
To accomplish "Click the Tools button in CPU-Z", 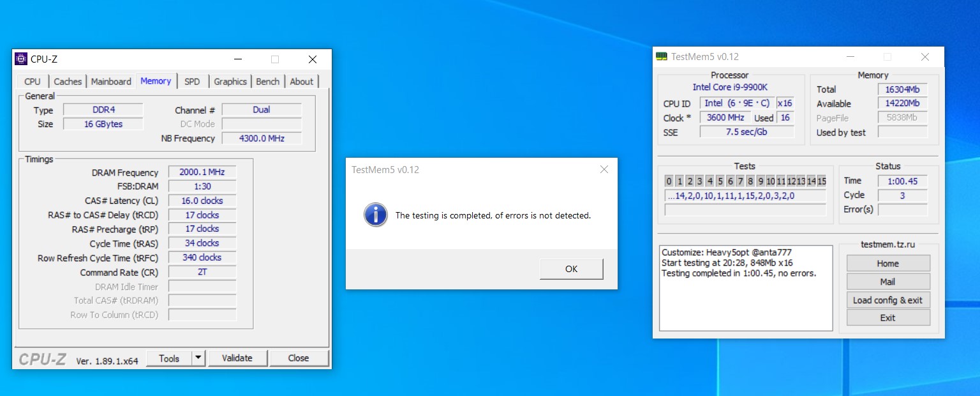I will (x=169, y=358).
